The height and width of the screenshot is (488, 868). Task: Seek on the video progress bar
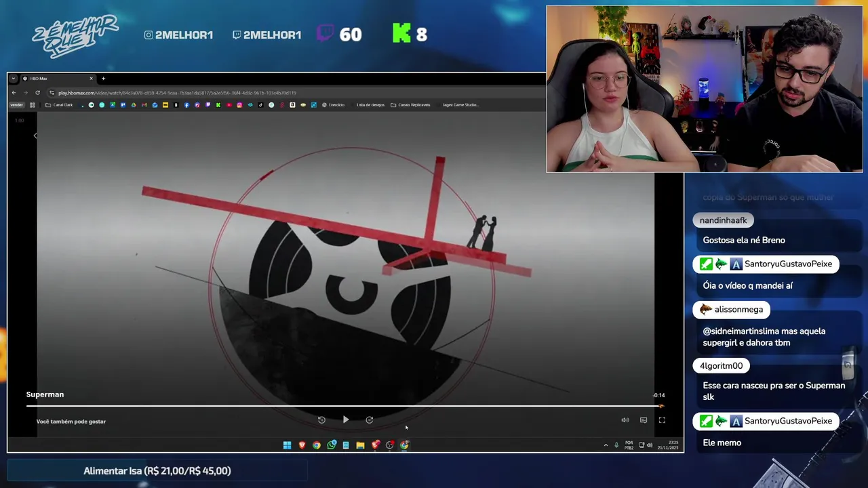click(x=344, y=406)
